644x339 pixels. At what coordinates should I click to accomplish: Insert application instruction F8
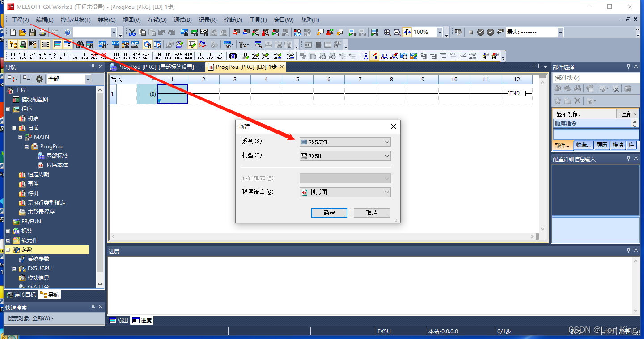click(63, 56)
